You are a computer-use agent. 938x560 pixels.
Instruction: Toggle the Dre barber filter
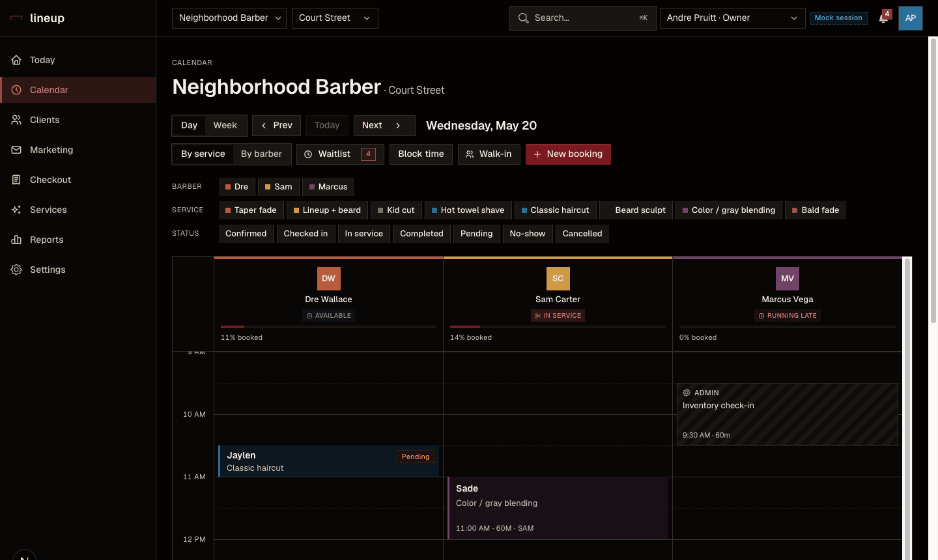click(x=237, y=187)
